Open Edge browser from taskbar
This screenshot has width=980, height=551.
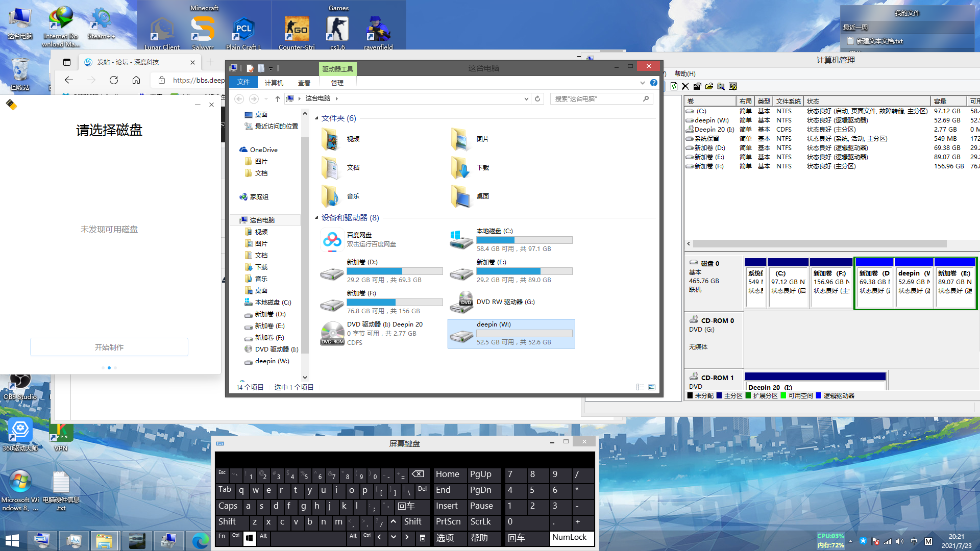click(x=200, y=540)
